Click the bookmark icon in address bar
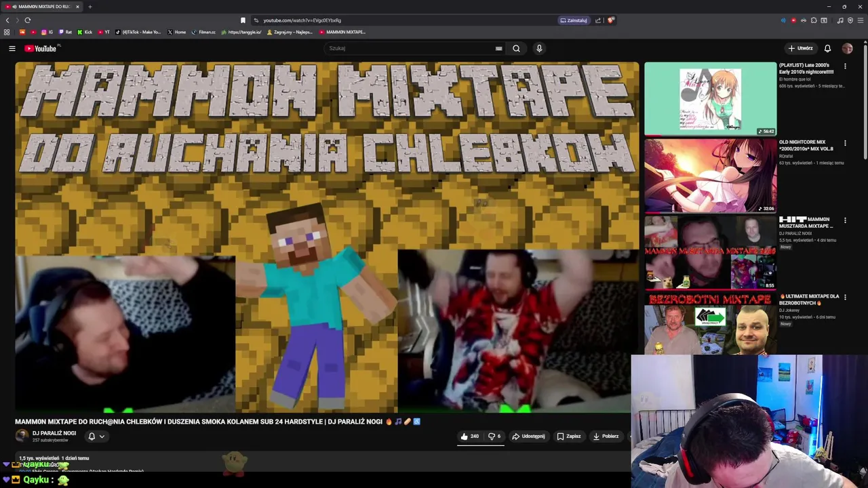Screen dimensions: 868x488 tap(243, 20)
